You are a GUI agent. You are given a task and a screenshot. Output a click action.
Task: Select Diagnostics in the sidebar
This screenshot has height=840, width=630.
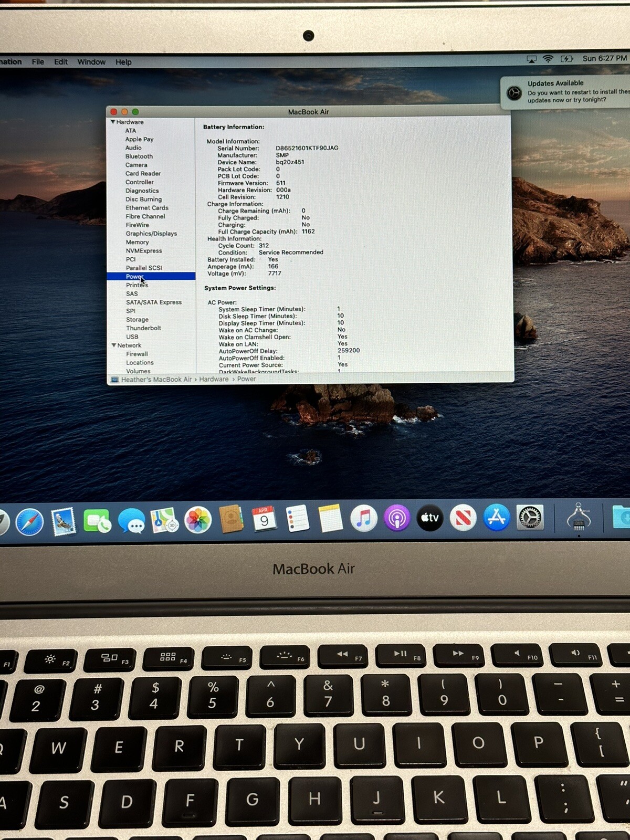pyautogui.click(x=142, y=191)
